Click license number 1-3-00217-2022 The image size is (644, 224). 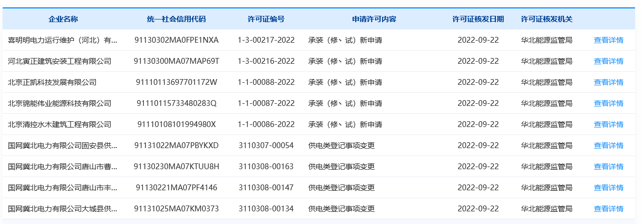point(266,40)
